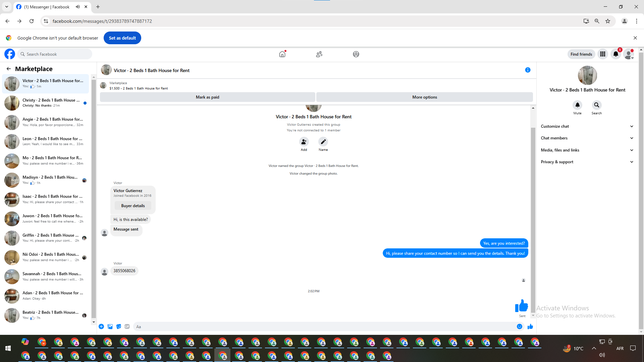Open the Friends icon in top navigation
644x362 pixels.
pyautogui.click(x=319, y=54)
